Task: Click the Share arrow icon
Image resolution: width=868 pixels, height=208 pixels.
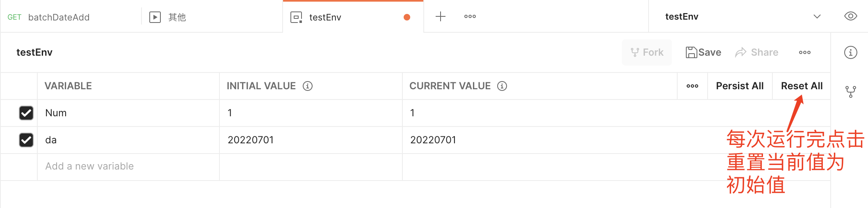Action: pyautogui.click(x=741, y=52)
